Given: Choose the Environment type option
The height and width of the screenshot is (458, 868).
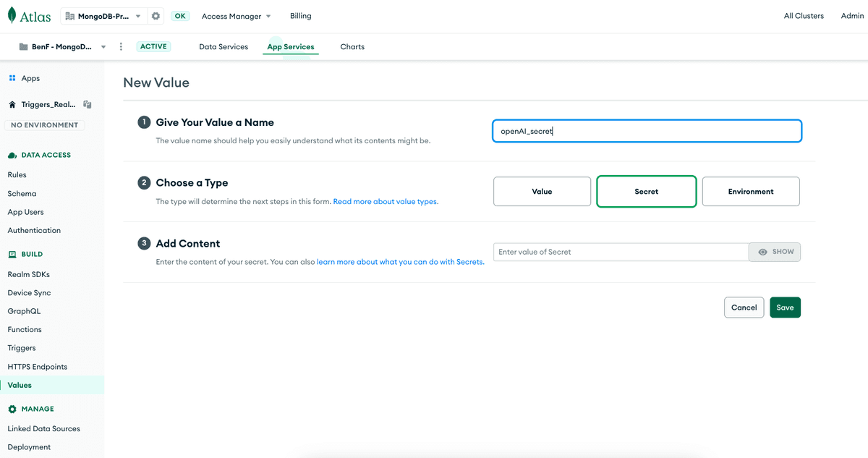Looking at the screenshot, I should pos(750,192).
